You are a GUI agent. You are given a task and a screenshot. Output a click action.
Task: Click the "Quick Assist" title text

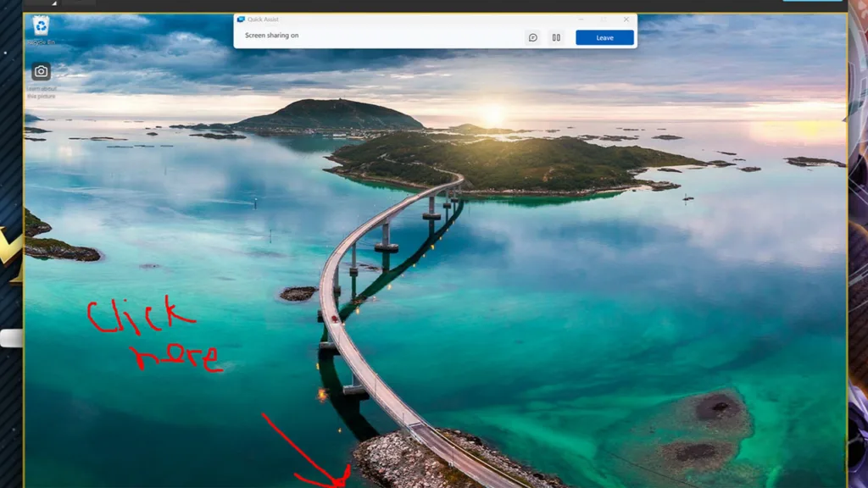tap(263, 19)
